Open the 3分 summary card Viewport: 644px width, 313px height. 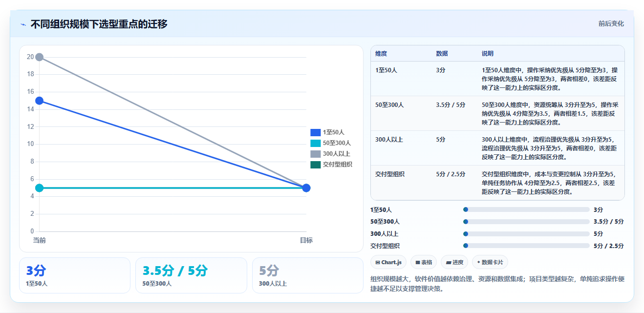coord(75,275)
